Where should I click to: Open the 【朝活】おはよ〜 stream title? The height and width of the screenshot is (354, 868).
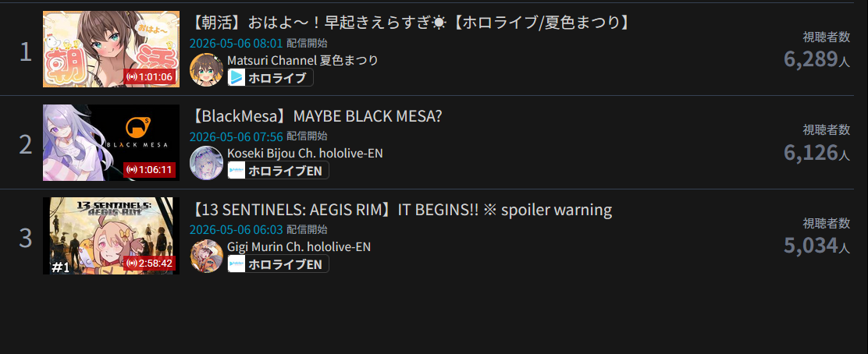click(411, 23)
